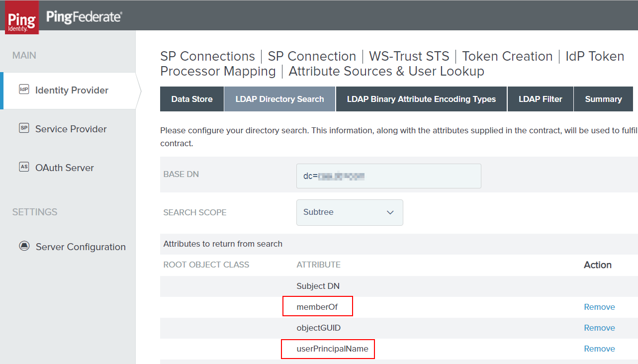Click the SETTINGS sidebar heading
638x364 pixels.
(35, 212)
